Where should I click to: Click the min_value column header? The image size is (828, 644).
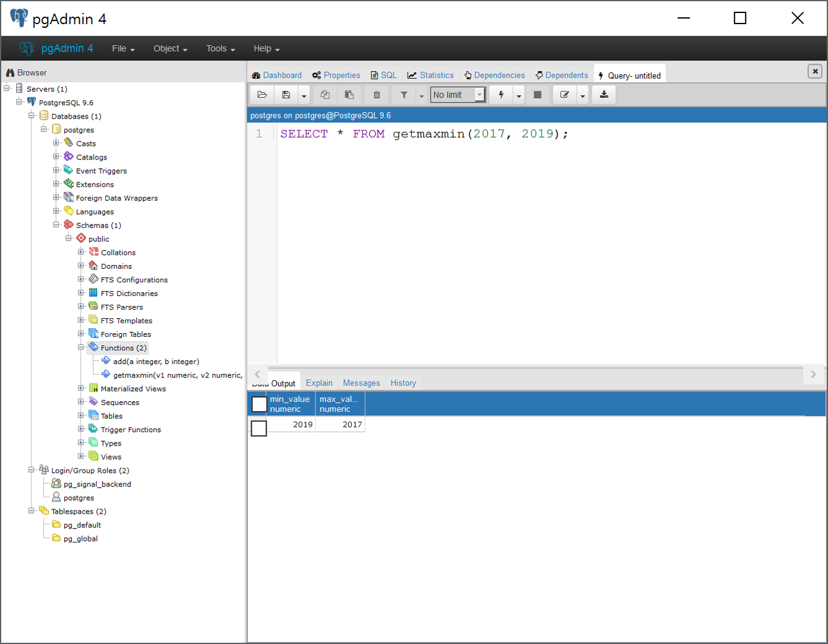coord(291,404)
